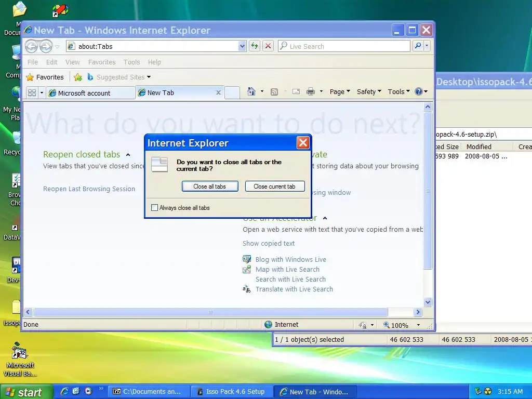532x399 pixels.
Task: Open the Safety command menu
Action: click(369, 91)
